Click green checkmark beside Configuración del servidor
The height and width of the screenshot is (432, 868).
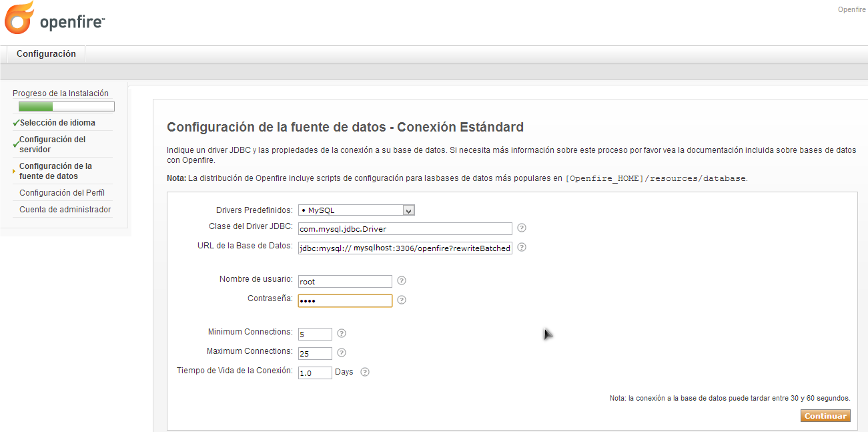[16, 144]
